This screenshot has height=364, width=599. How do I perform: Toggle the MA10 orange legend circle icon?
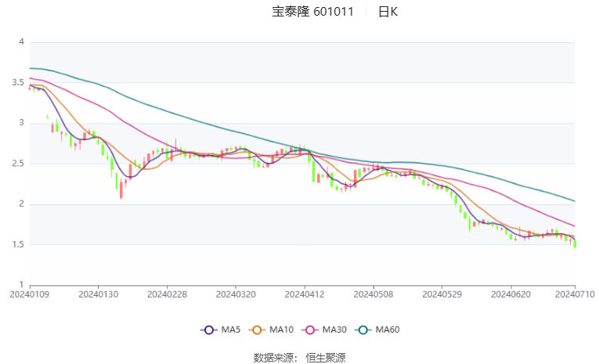click(257, 330)
